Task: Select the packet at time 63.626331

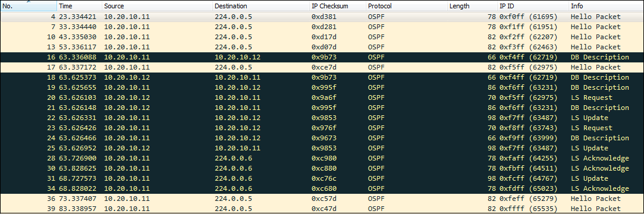Action: pyautogui.click(x=322, y=118)
